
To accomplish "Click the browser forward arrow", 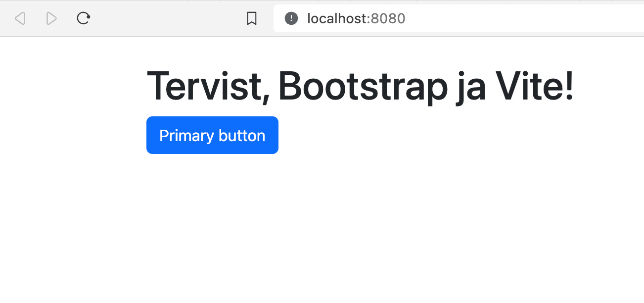I will pyautogui.click(x=51, y=19).
